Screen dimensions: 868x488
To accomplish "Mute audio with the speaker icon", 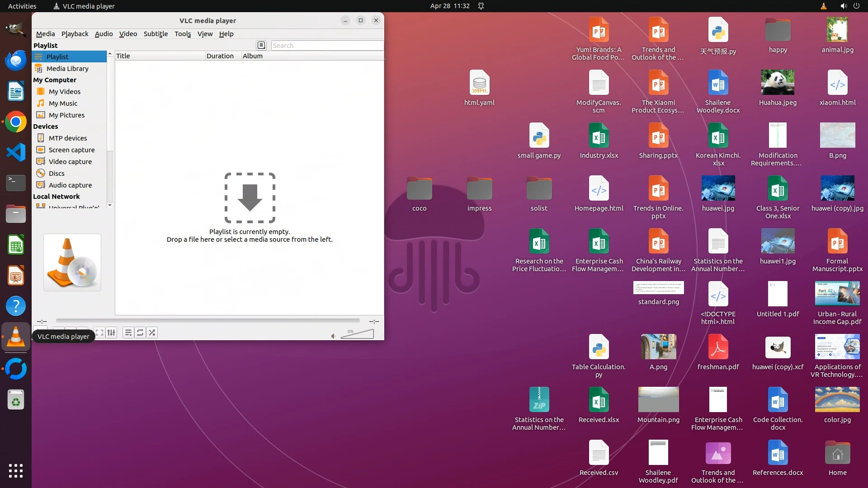I will [x=333, y=336].
